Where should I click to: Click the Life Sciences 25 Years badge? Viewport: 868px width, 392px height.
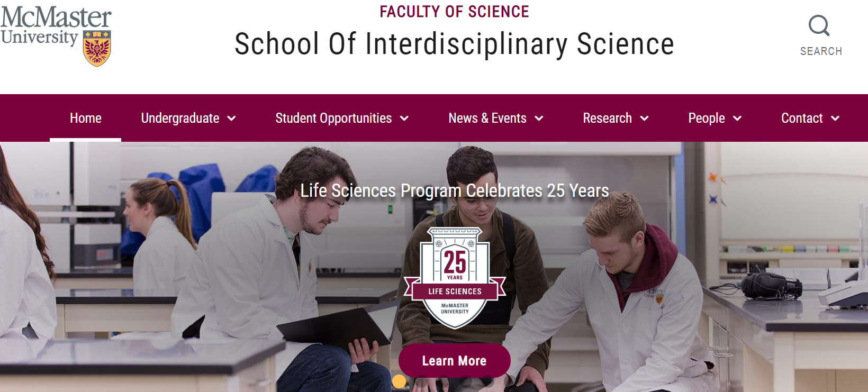[x=455, y=278]
